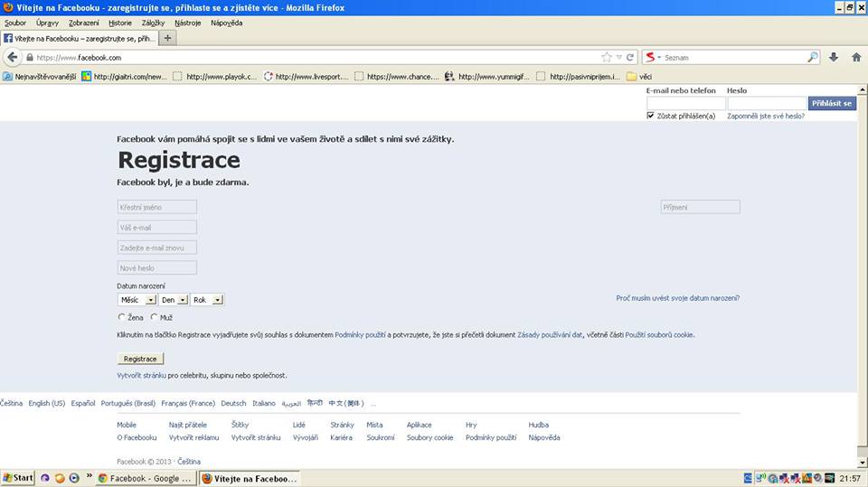Open the Podmínky použití link in the agreement text
The image size is (868, 487).
click(x=360, y=335)
